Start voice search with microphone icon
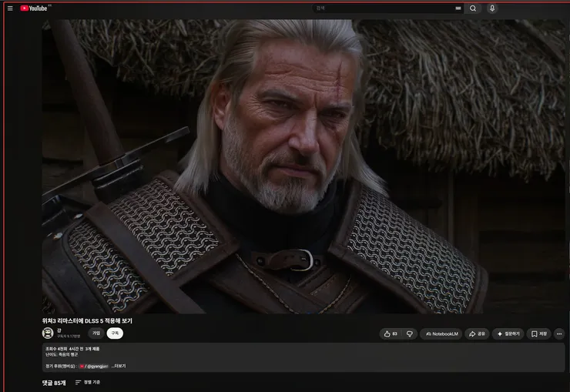570x392 pixels. pos(492,8)
